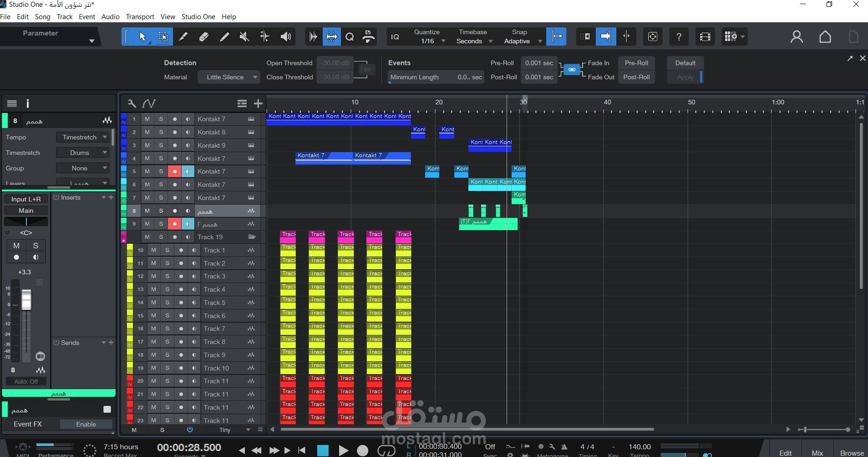Open the user account icon
The image size is (868, 457).
pyautogui.click(x=797, y=36)
